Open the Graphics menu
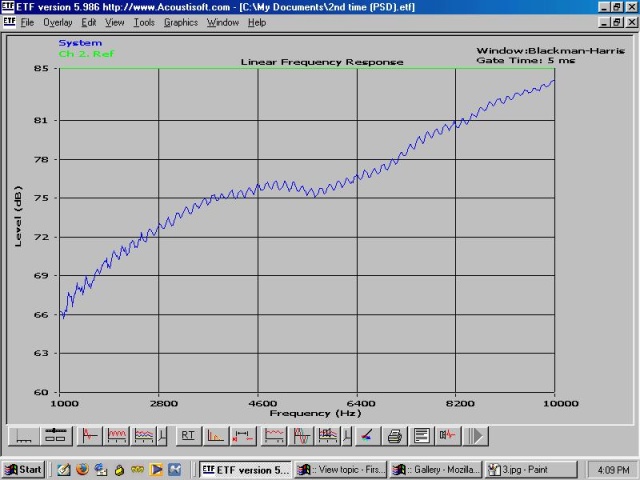Screen dimensions: 640x480 click(181, 22)
